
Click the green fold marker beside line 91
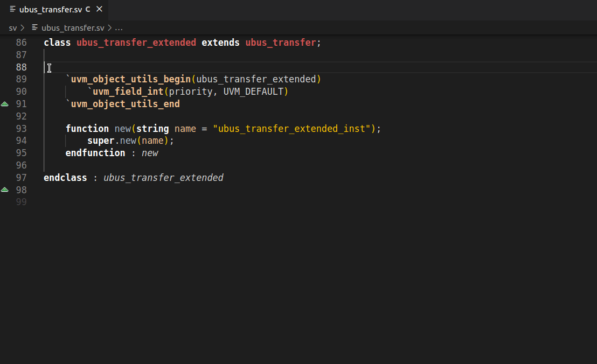point(5,103)
